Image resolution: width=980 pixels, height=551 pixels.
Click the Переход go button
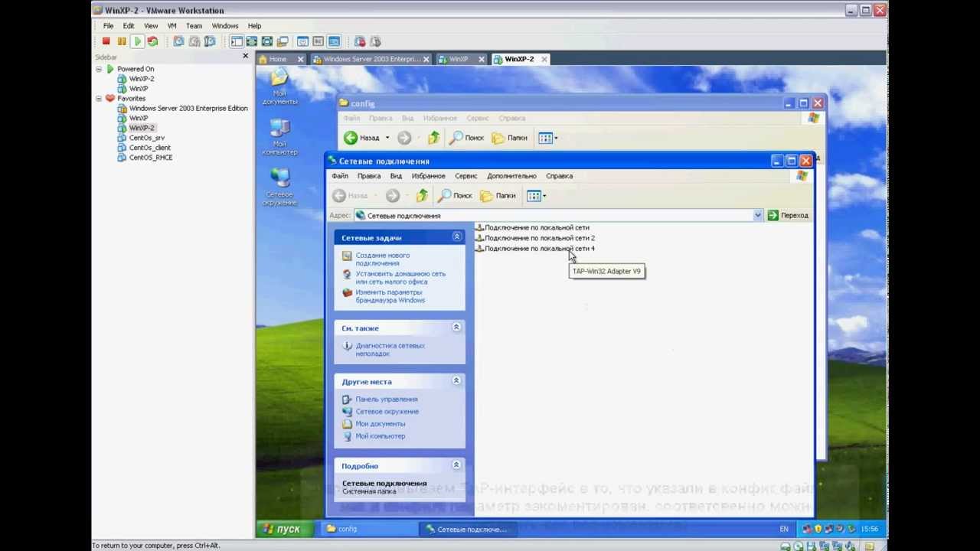point(788,216)
